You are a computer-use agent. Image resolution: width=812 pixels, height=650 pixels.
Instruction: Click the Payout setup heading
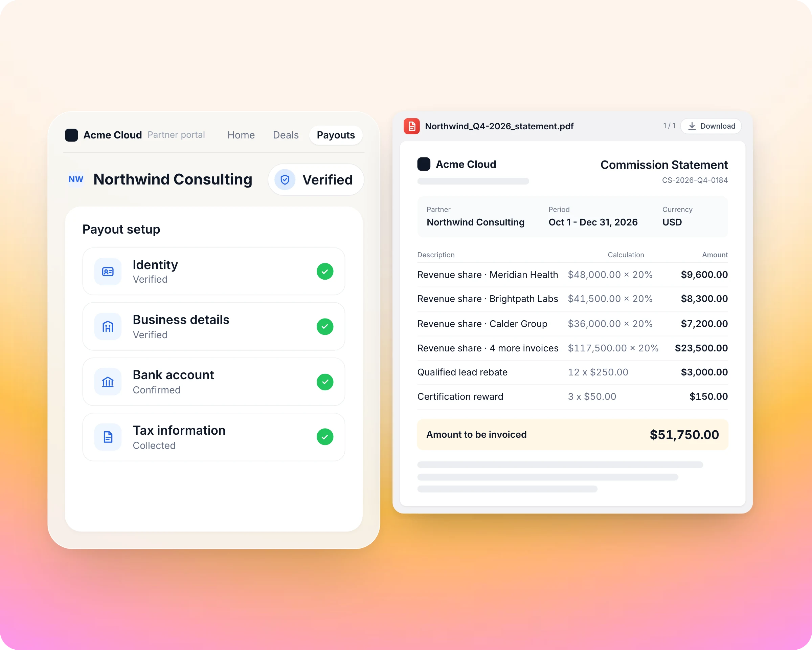point(121,230)
